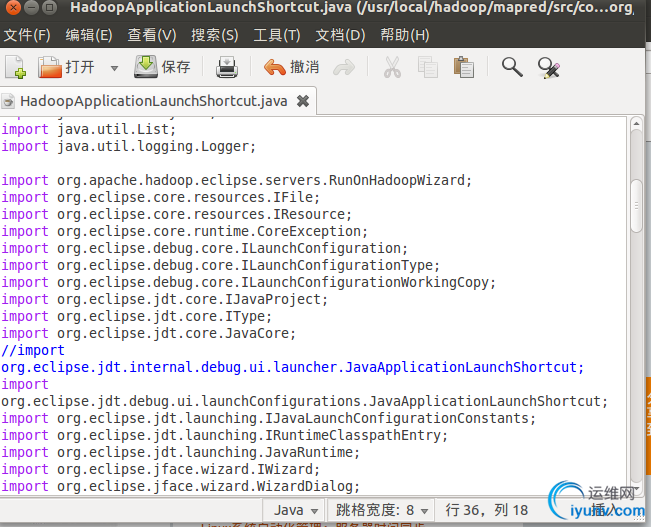The height and width of the screenshot is (527, 651).
Task: Create a new document with the toolbar icon
Action: (15, 67)
